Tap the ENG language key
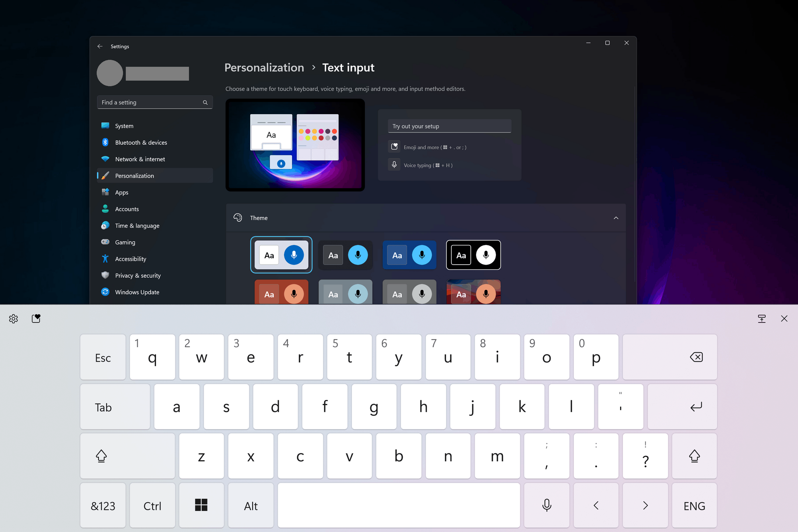This screenshot has width=798, height=532. coord(694,505)
